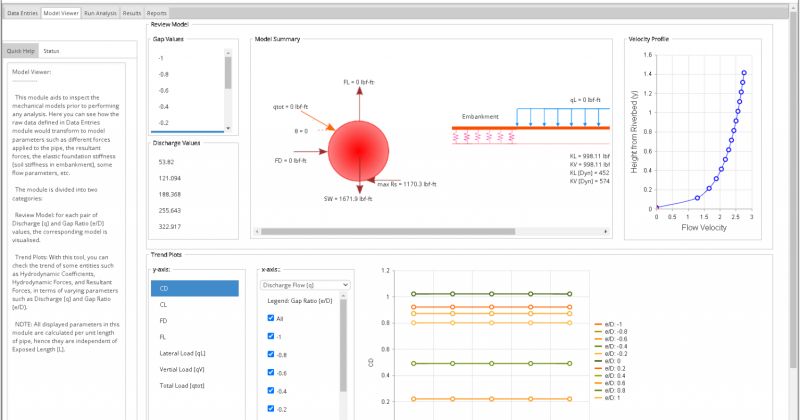This screenshot has height=420, width=800.
Task: Click legend entry e/D: 0.6
Action: [x=610, y=383]
